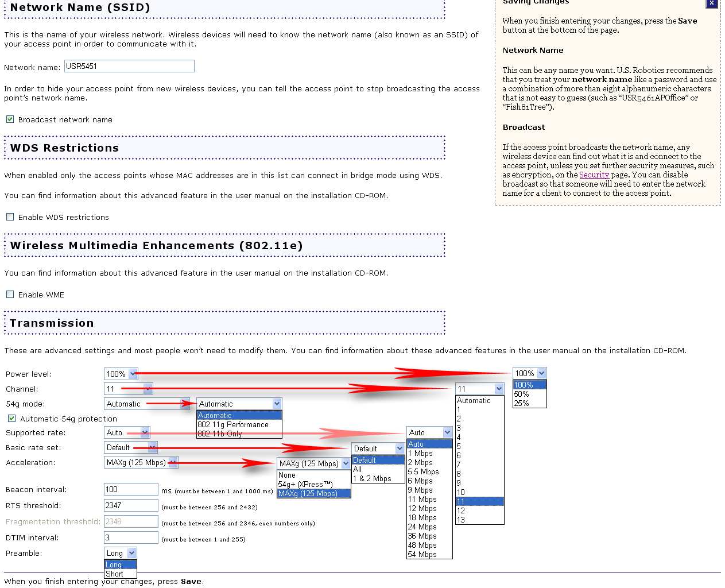Choose All in basic rate set list
Screen dimensions: 725x588
[378, 469]
